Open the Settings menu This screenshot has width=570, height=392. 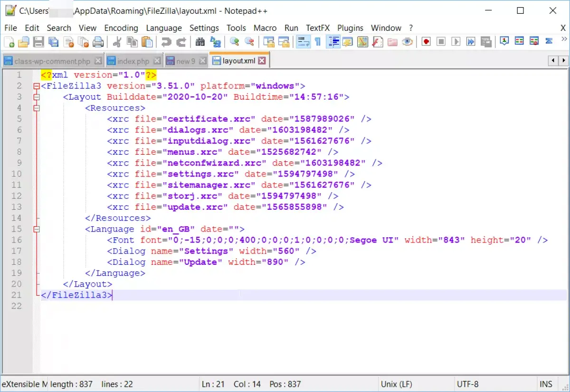[x=204, y=28]
